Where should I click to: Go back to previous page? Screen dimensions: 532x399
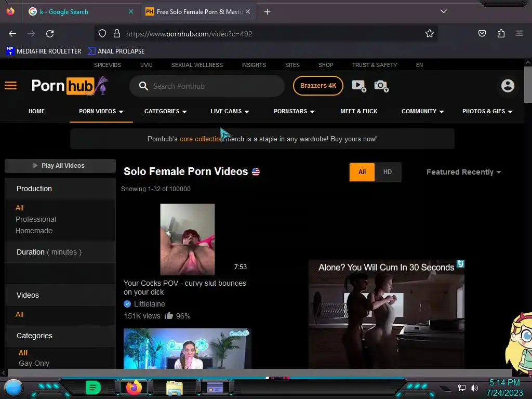pyautogui.click(x=12, y=34)
